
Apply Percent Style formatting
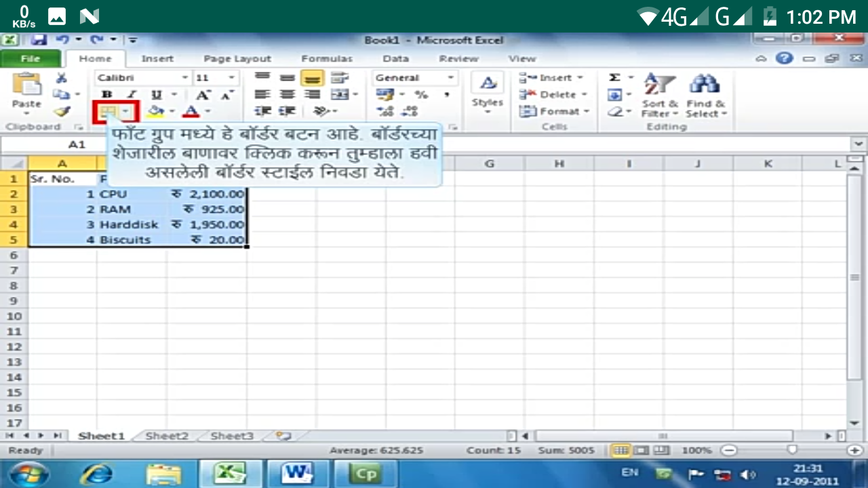421,94
